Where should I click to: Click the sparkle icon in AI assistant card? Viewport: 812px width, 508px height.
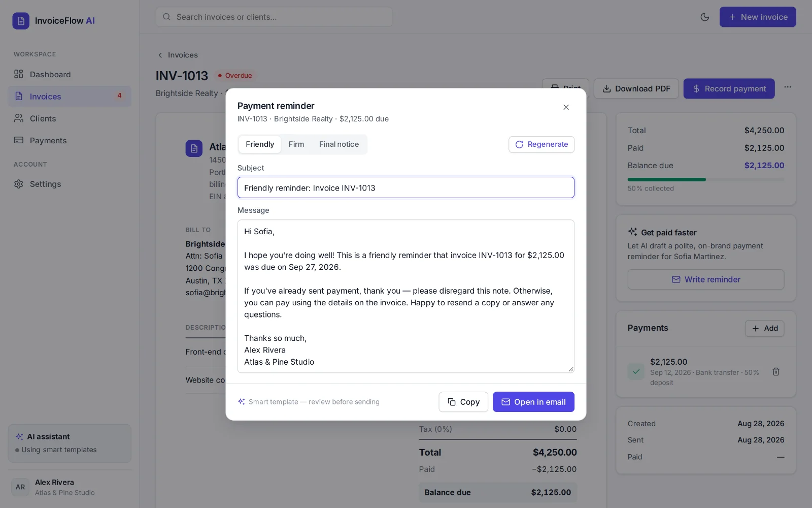click(x=19, y=437)
